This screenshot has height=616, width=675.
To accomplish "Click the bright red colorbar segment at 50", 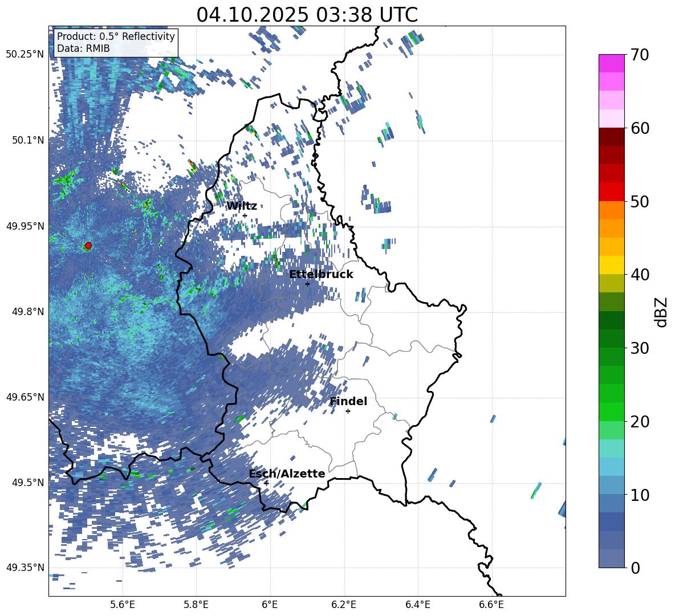I will pyautogui.click(x=611, y=192).
